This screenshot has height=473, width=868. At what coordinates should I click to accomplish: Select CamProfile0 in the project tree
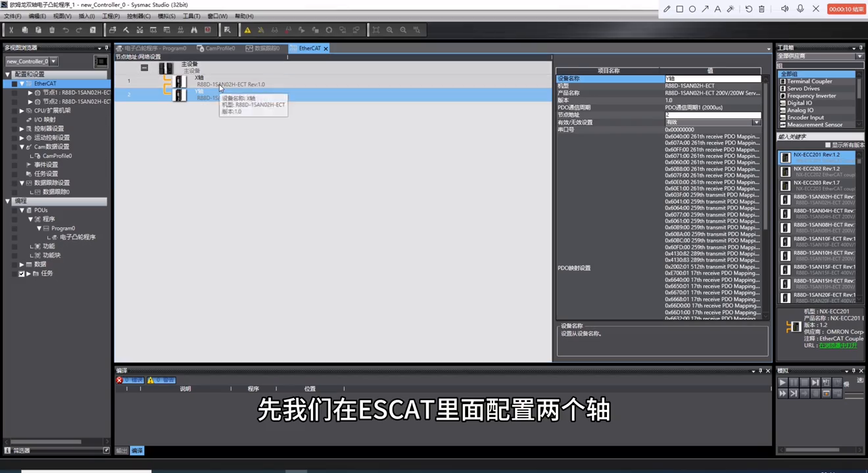pos(57,156)
